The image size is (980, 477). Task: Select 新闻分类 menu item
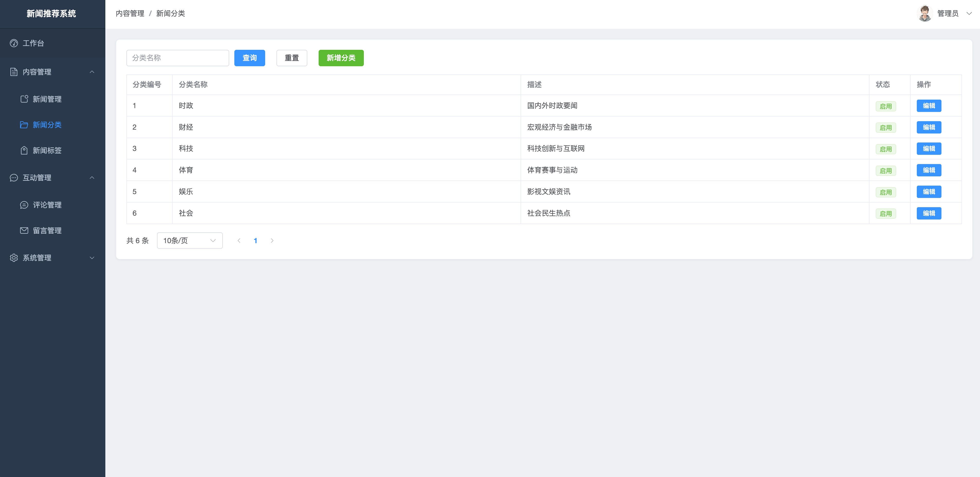click(52, 125)
